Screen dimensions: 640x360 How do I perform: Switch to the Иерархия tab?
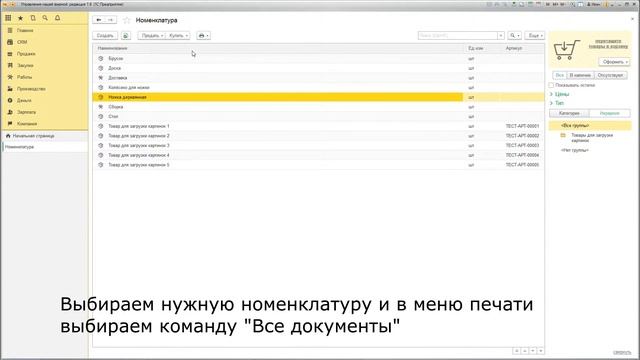[609, 113]
